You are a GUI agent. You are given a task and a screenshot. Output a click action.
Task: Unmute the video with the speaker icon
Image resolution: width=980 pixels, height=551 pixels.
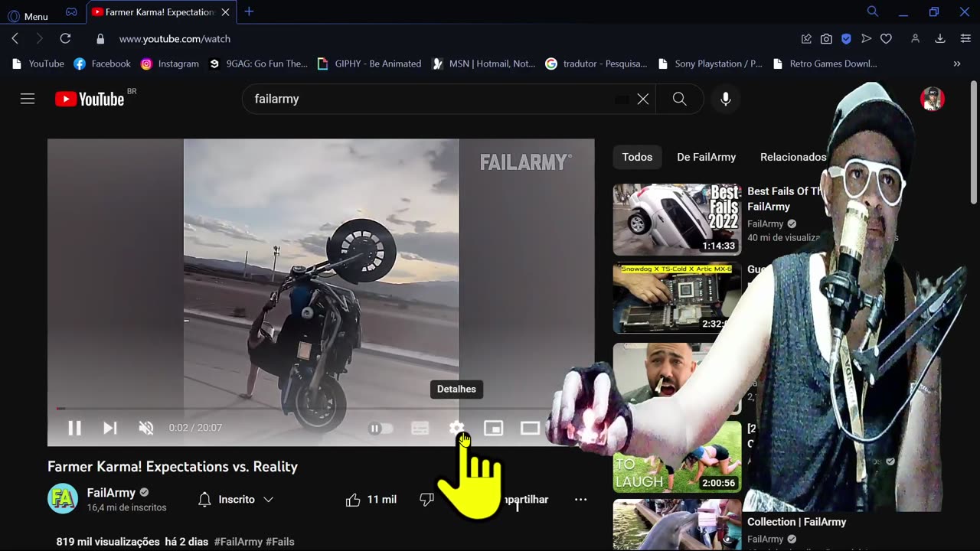pos(146,428)
